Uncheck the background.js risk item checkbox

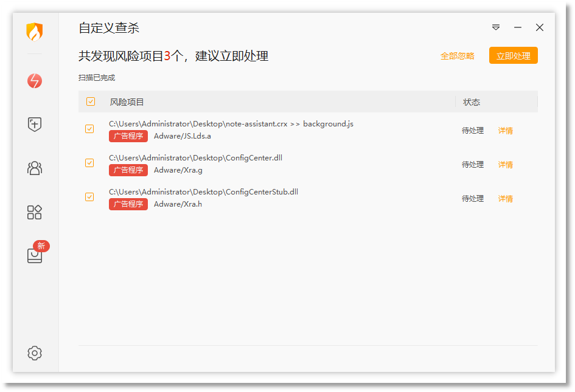coord(90,129)
